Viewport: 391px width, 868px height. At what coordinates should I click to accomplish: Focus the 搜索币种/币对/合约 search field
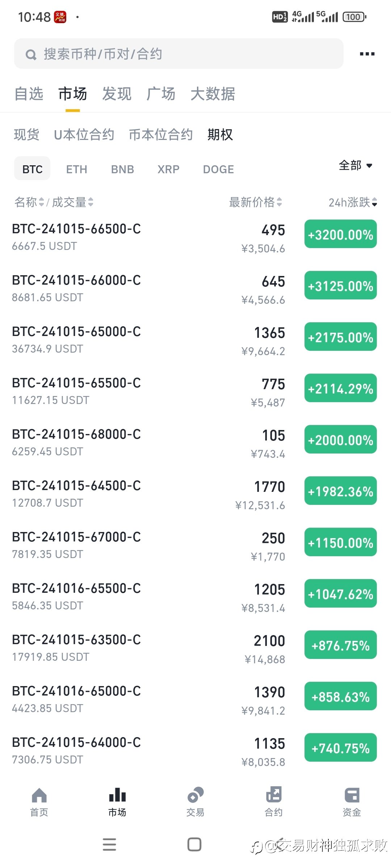pos(179,54)
